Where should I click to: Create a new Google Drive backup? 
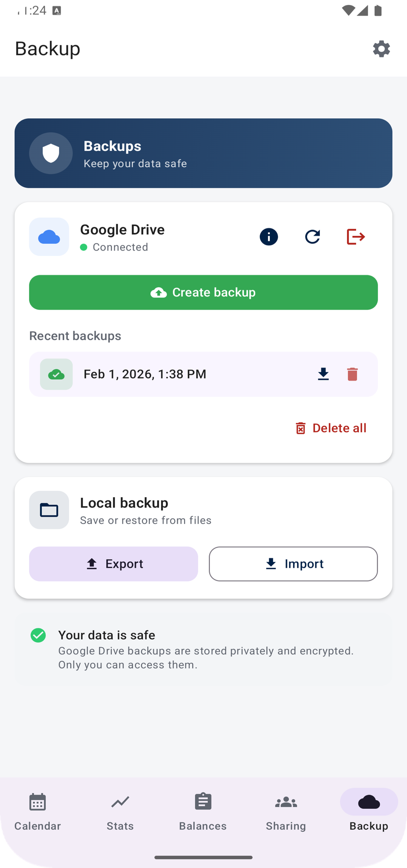click(x=203, y=292)
